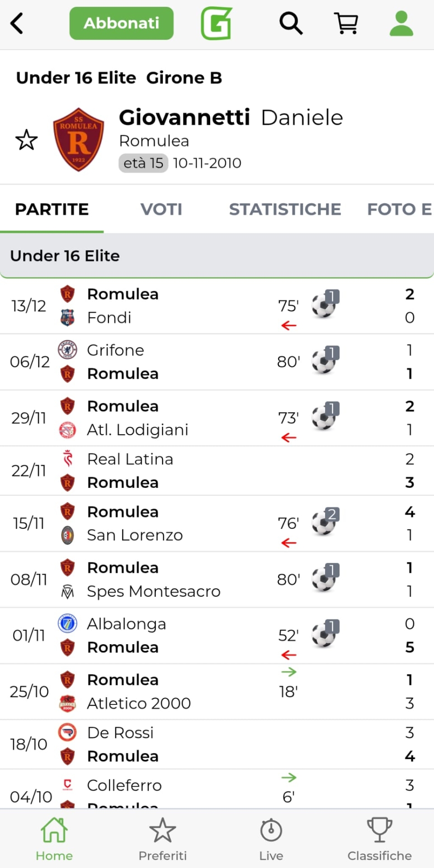Screen dimensions: 434x868
Task: Open the user profile icon
Action: [401, 24]
